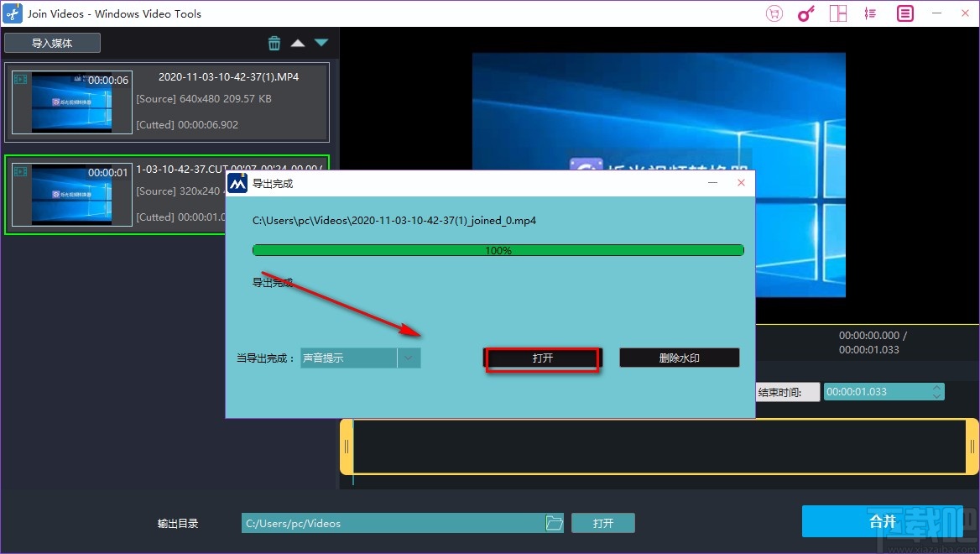Click the green 100% progress bar
This screenshot has width=980, height=554.
point(498,249)
